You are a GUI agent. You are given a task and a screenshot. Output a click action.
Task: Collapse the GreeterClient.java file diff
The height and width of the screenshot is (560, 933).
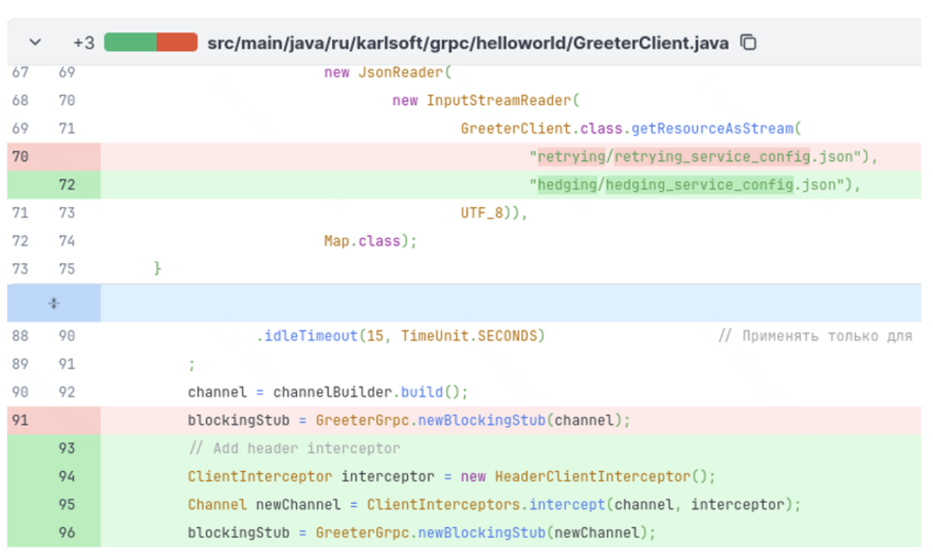[x=35, y=43]
